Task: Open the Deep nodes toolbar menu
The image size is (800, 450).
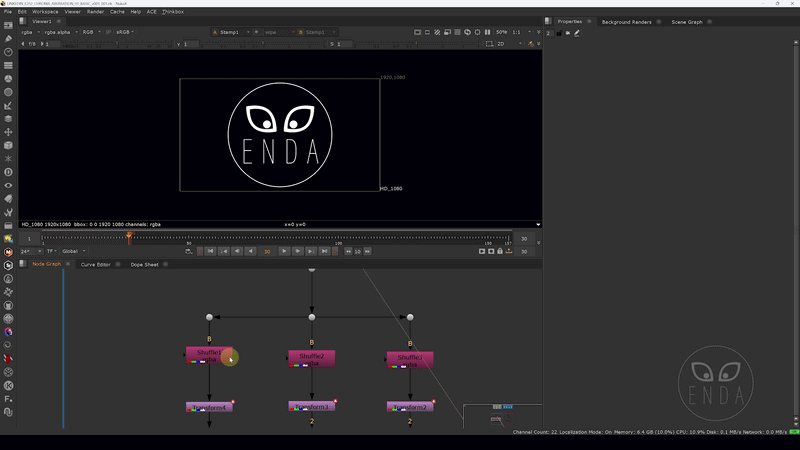Action: [x=8, y=172]
